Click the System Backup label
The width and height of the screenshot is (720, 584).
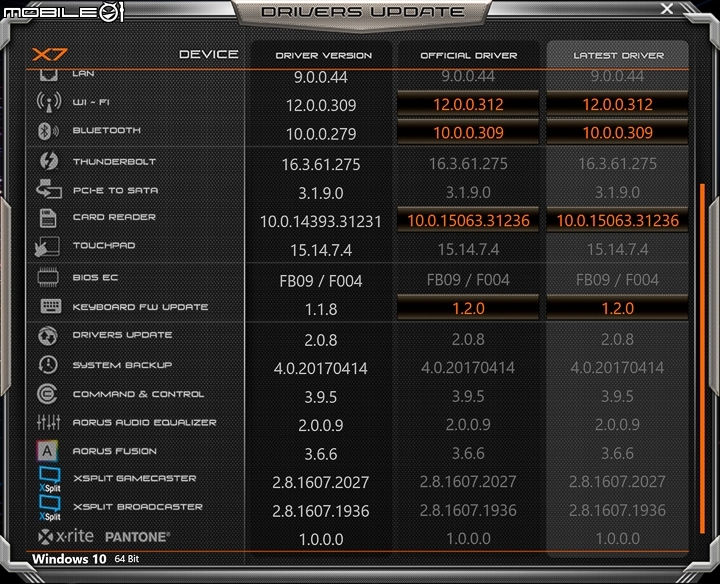tap(122, 365)
